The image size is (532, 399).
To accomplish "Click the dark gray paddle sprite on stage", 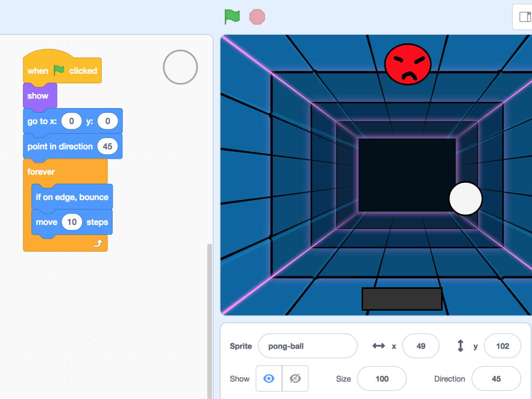I will point(402,299).
